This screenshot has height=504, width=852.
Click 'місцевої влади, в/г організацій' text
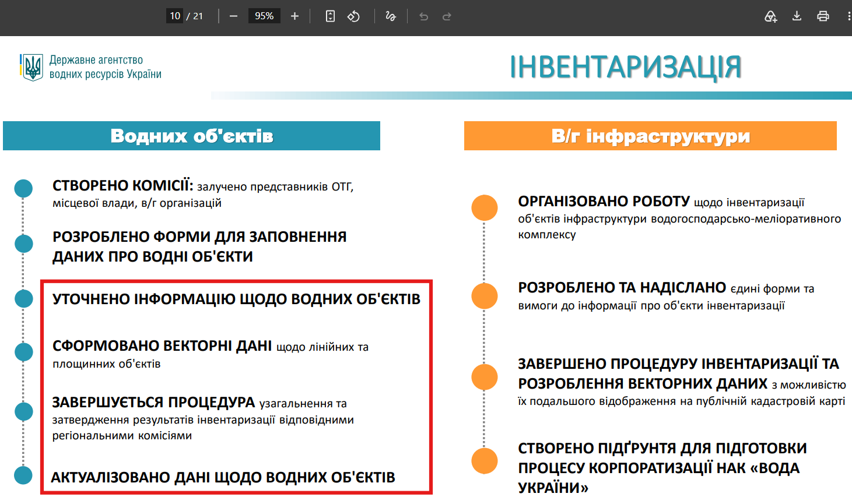tap(137, 203)
